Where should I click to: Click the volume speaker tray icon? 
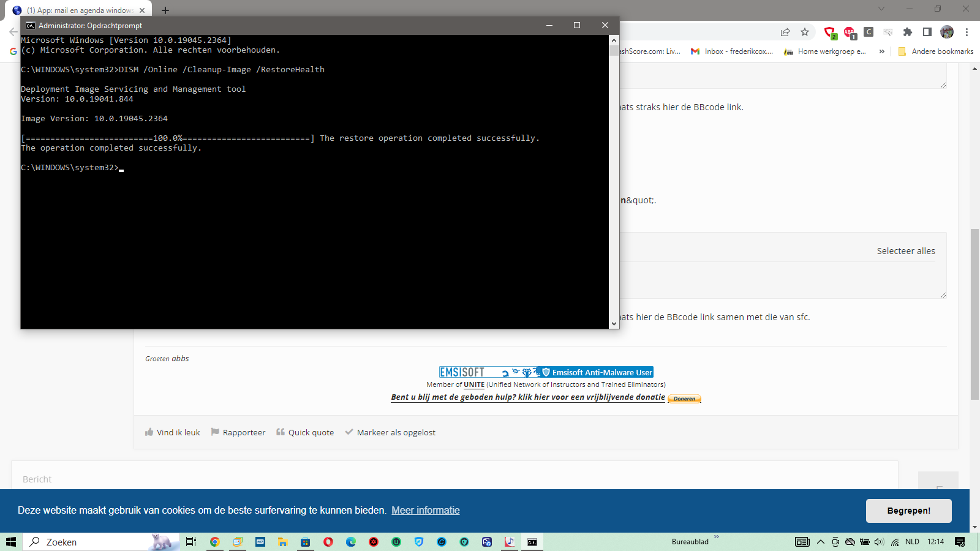(879, 542)
